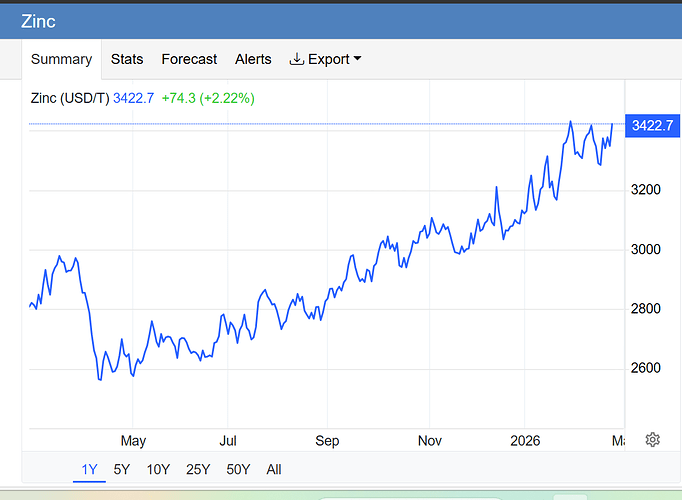Go to the Forecast tab
This screenshot has width=682, height=500.
pos(189,59)
